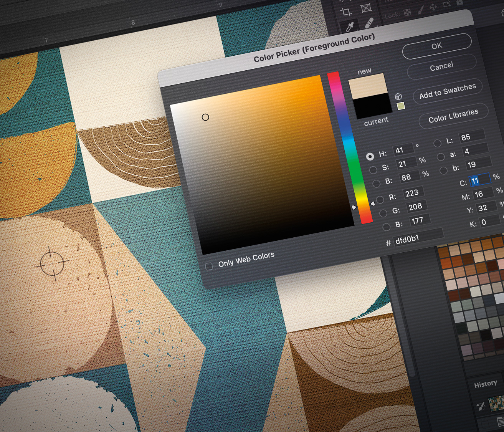Image resolution: width=504 pixels, height=432 pixels.
Task: Select the Crop tool in the toolbar
Action: 346,12
